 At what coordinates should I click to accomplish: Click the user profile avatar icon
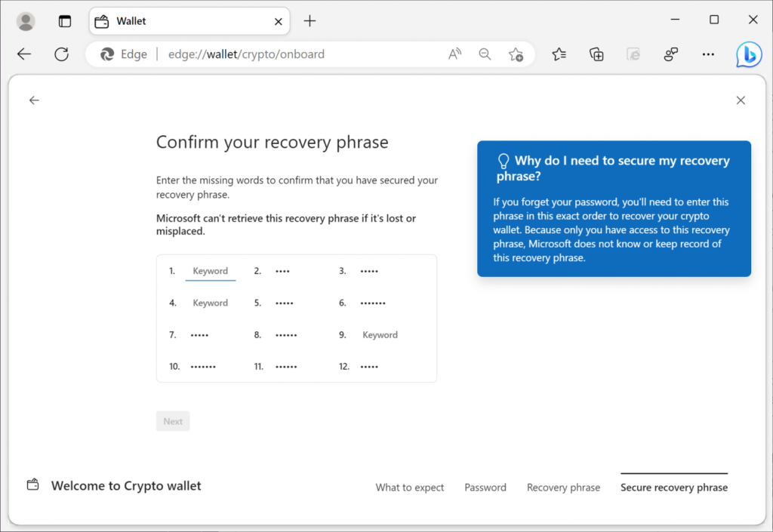pyautogui.click(x=26, y=21)
